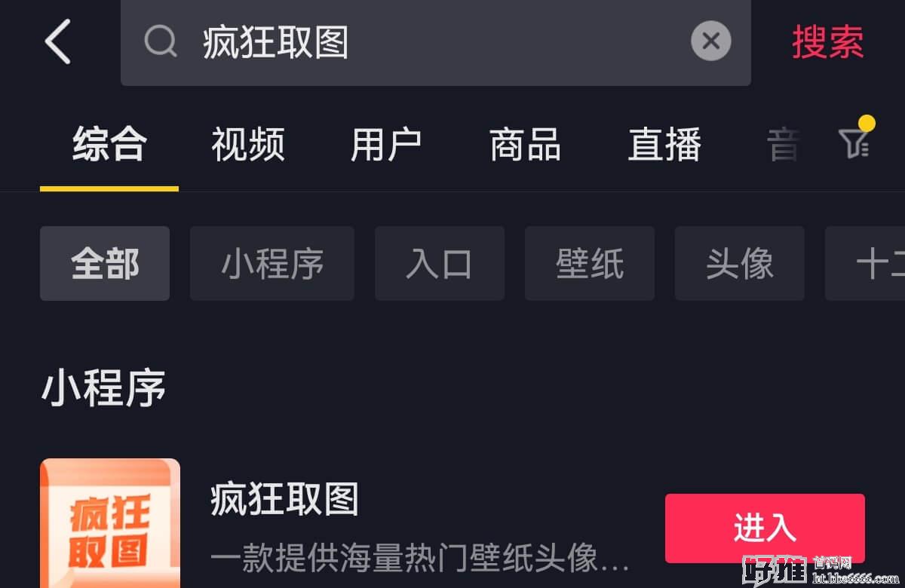
Task: Choose the 壁纸 filter chip
Action: pyautogui.click(x=590, y=264)
